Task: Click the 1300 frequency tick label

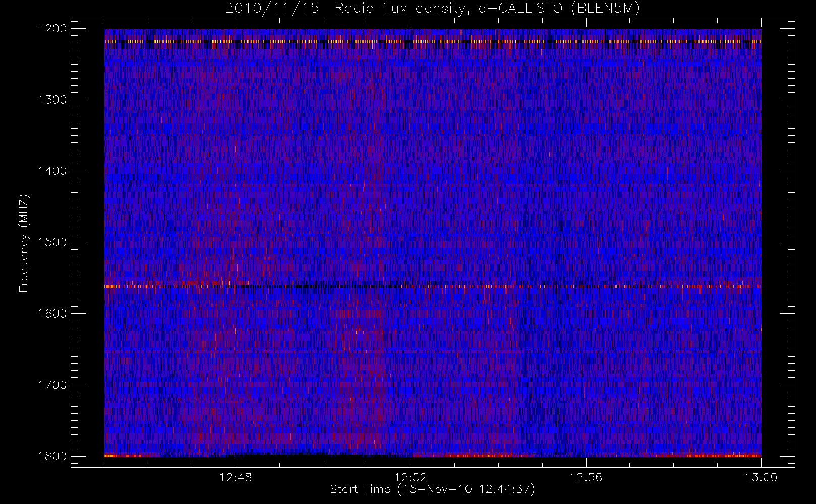Action: tap(52, 100)
